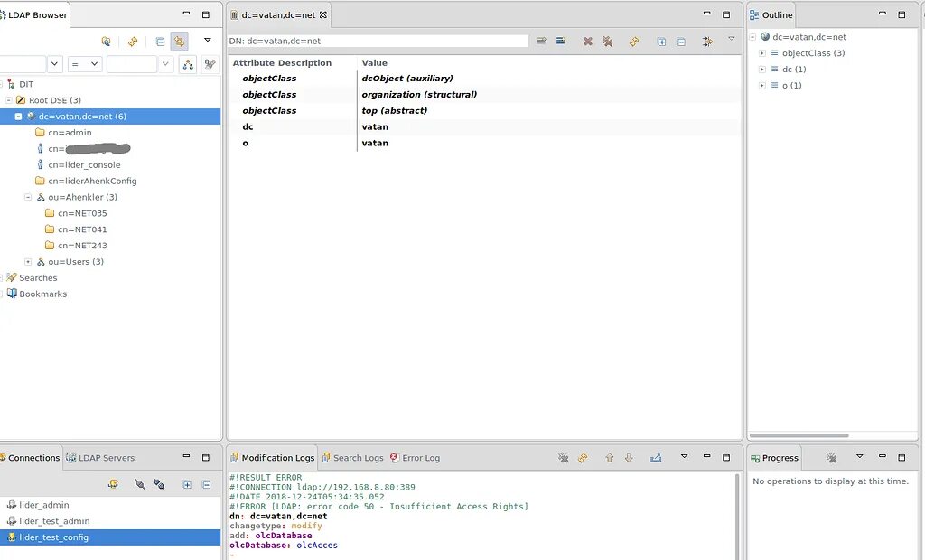Switch to the LDAP Servers tab
This screenshot has height=560, width=925.
coord(100,458)
